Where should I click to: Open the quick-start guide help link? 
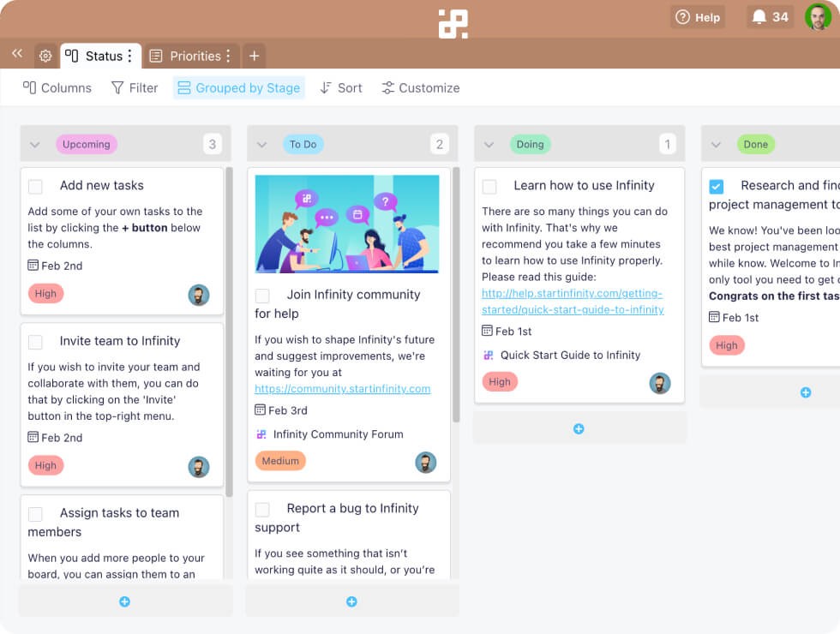pyautogui.click(x=573, y=302)
